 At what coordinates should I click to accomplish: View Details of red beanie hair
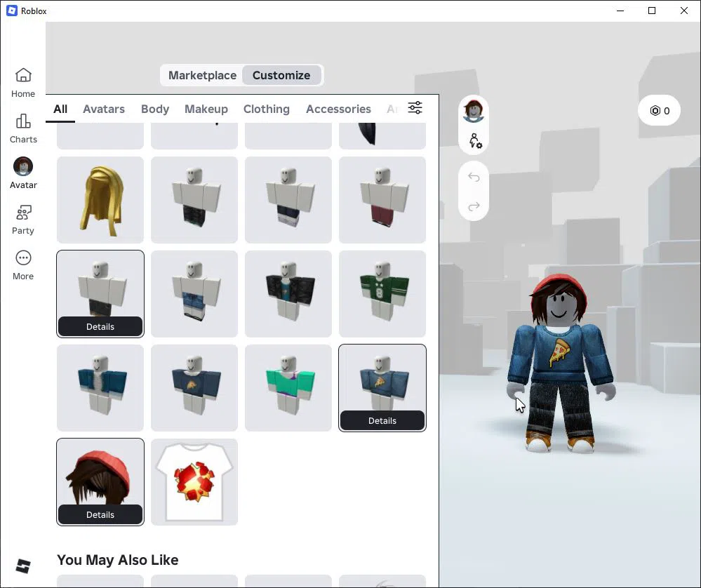[100, 514]
